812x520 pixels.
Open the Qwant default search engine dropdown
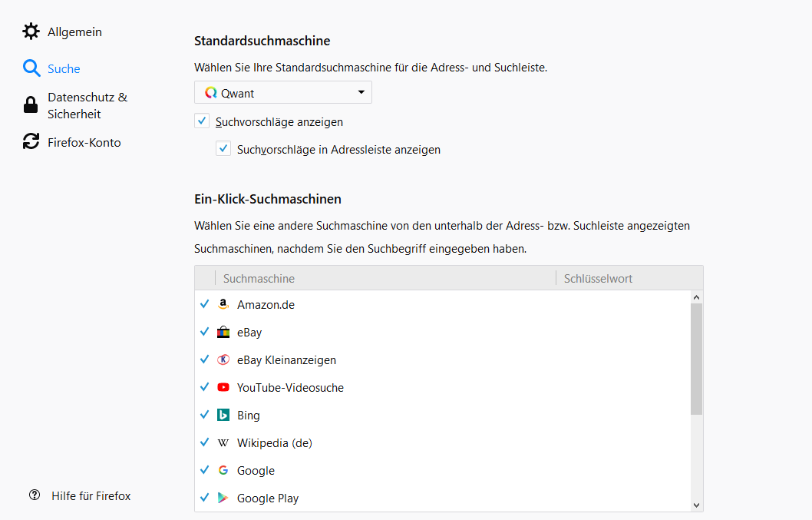pos(283,93)
